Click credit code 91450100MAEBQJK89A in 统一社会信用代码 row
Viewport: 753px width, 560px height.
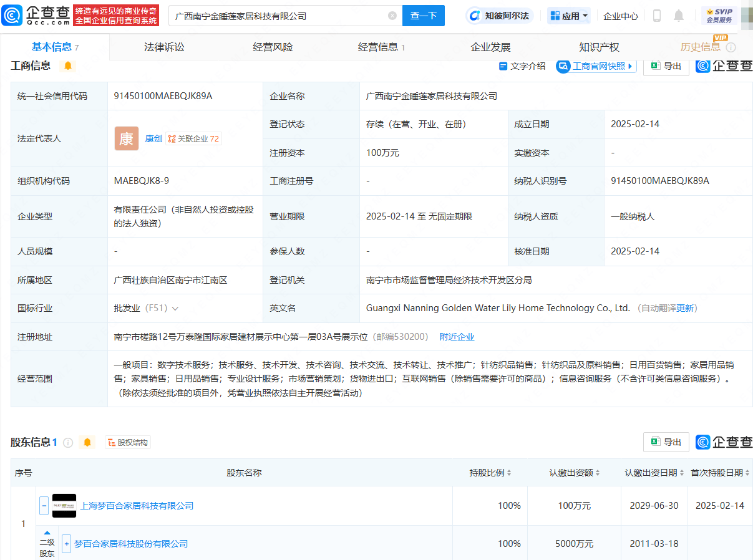point(163,96)
